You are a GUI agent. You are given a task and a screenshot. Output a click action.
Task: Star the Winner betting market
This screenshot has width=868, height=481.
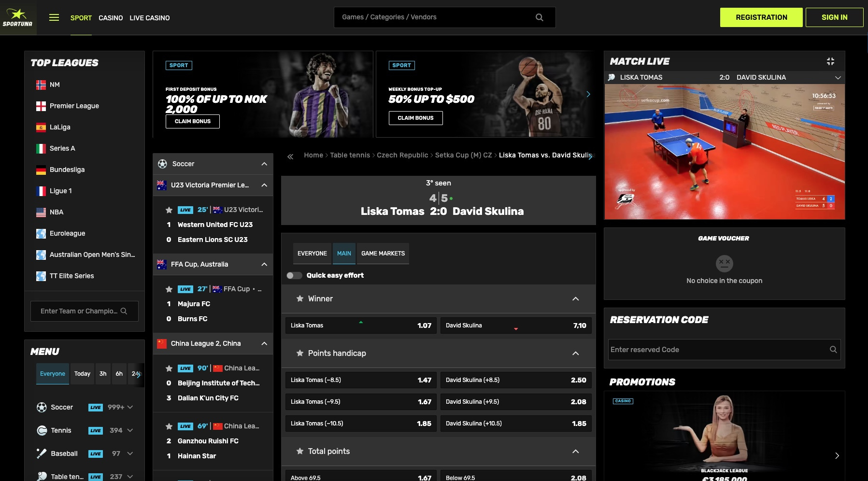point(300,298)
